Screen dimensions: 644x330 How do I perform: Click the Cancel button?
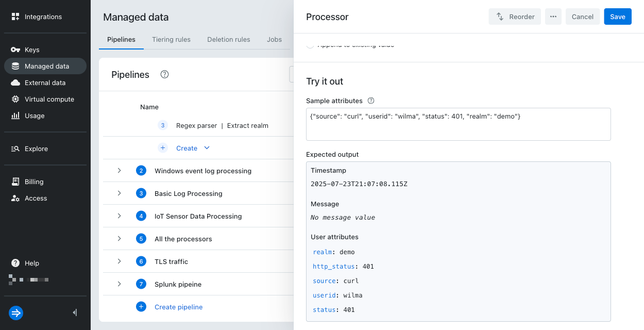click(x=583, y=16)
